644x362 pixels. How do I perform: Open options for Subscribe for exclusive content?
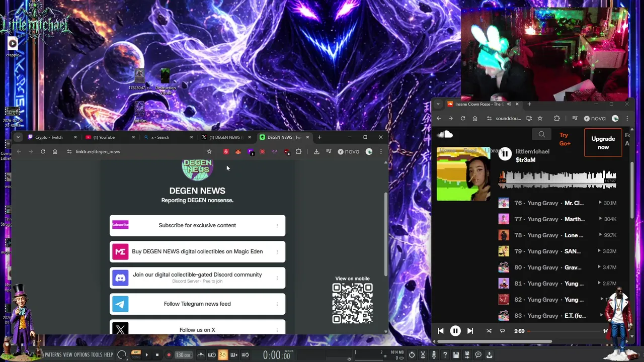[277, 226]
